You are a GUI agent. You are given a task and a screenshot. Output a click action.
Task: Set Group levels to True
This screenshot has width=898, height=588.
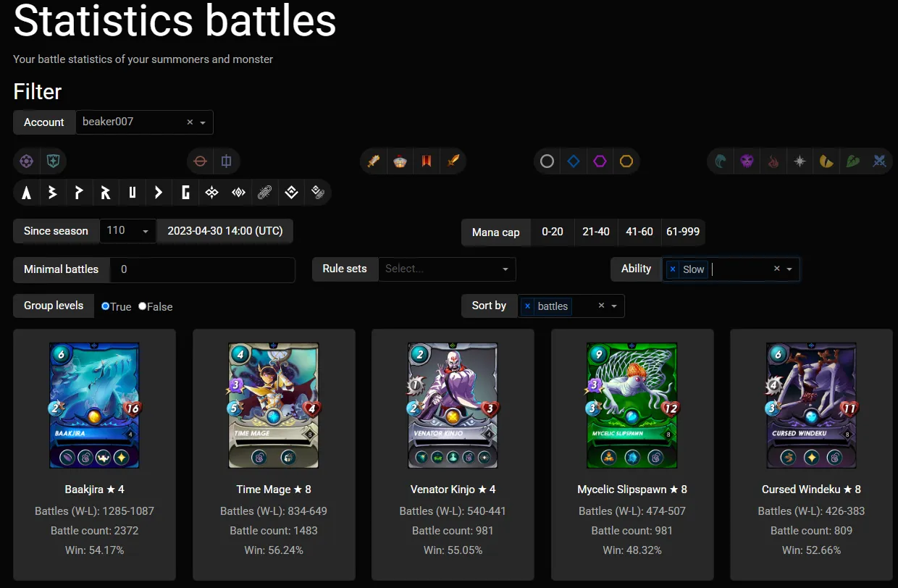pyautogui.click(x=106, y=306)
